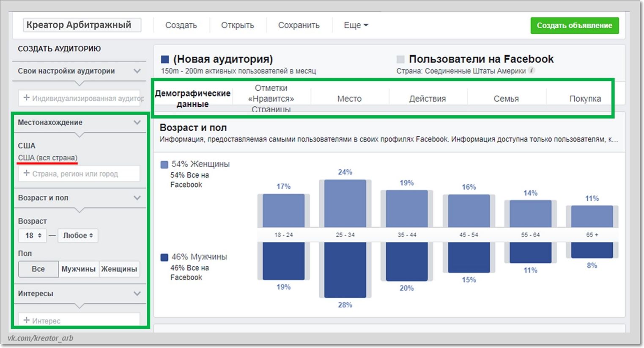
Task: Click into the Индивидуализированная аудитория input
Action: point(79,98)
